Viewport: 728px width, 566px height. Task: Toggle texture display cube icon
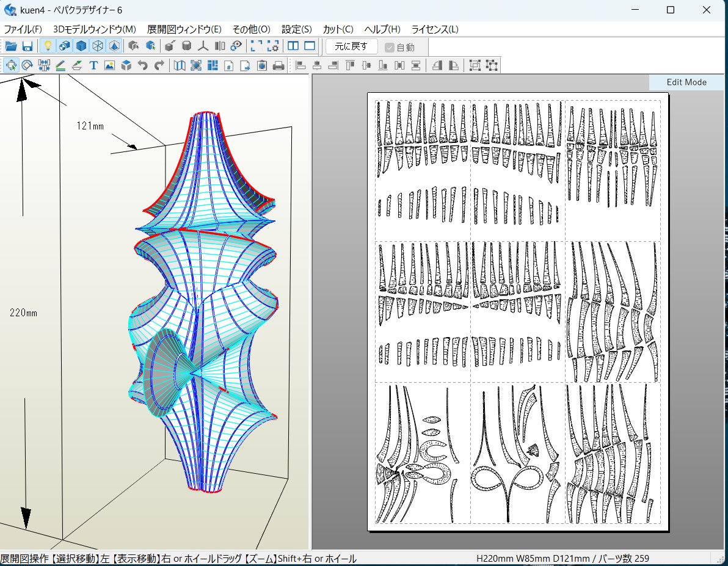point(65,46)
